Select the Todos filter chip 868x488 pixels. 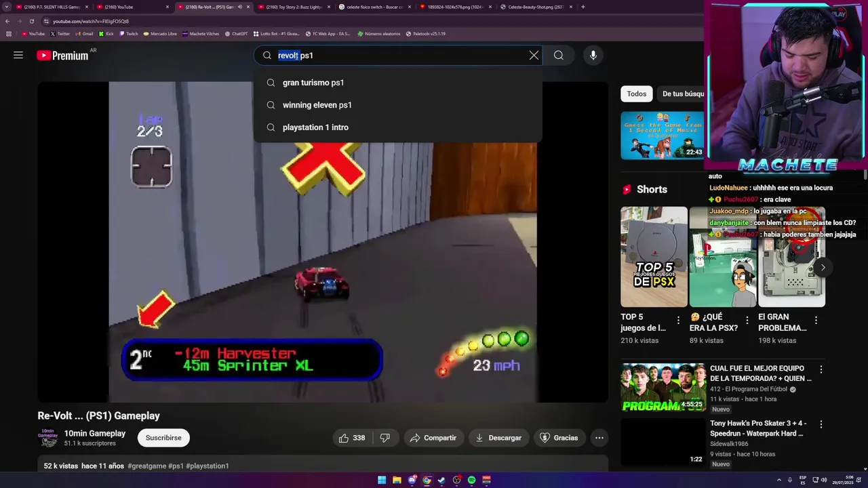point(636,94)
